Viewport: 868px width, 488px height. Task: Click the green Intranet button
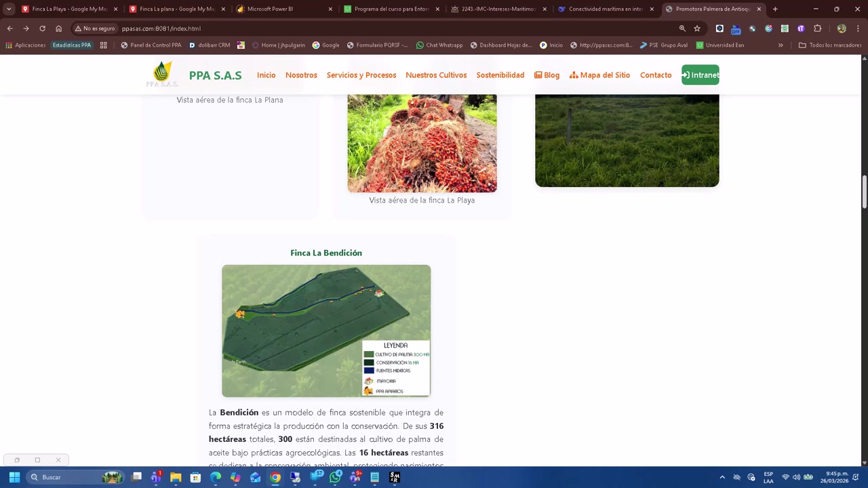[x=701, y=75]
